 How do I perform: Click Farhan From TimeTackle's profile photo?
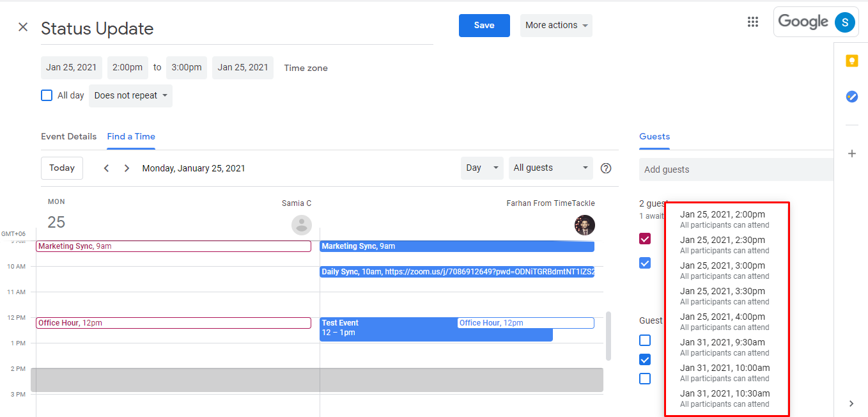click(585, 225)
